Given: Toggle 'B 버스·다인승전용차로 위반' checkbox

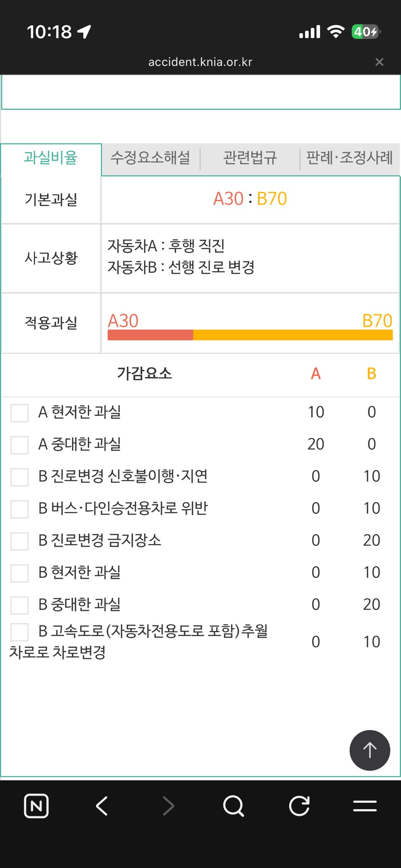Looking at the screenshot, I should 19,509.
